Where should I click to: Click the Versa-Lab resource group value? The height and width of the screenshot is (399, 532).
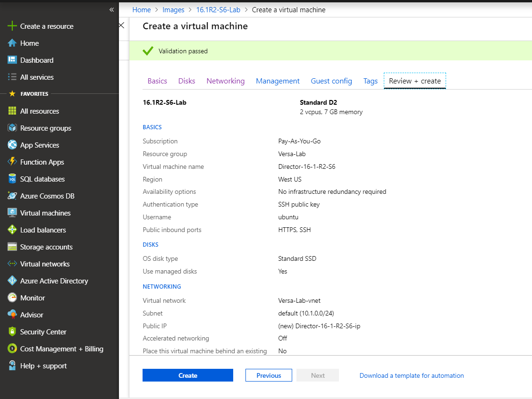click(x=292, y=154)
